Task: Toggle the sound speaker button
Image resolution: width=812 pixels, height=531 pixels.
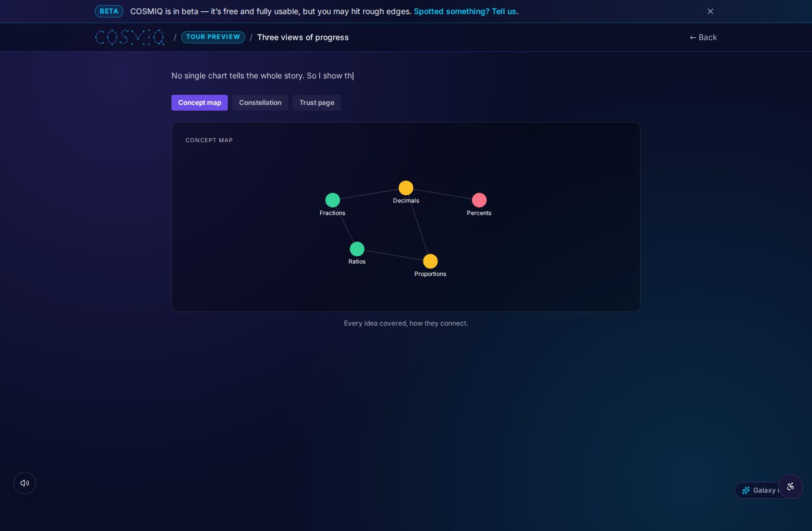Action: (25, 483)
